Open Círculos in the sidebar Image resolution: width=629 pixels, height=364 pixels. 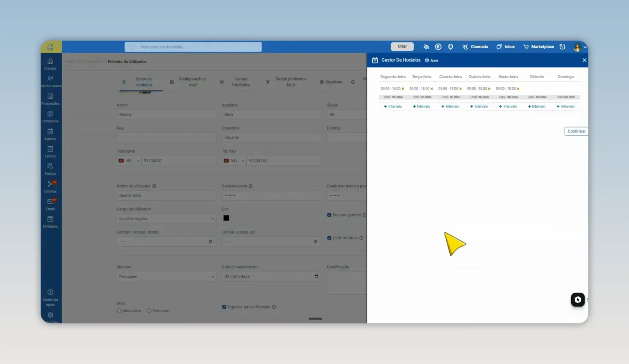tap(50, 186)
